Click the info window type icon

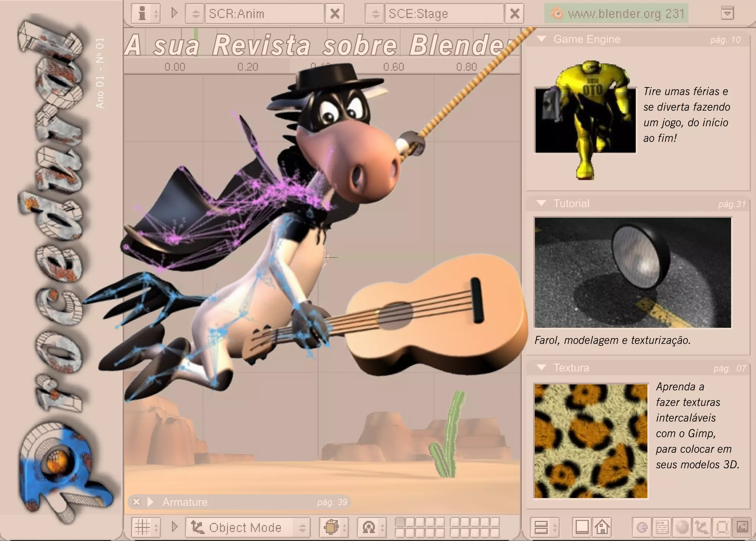tap(142, 14)
